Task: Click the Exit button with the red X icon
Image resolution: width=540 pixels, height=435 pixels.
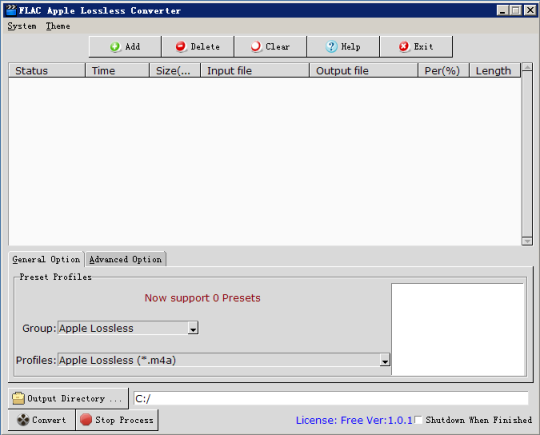Action: (416, 46)
